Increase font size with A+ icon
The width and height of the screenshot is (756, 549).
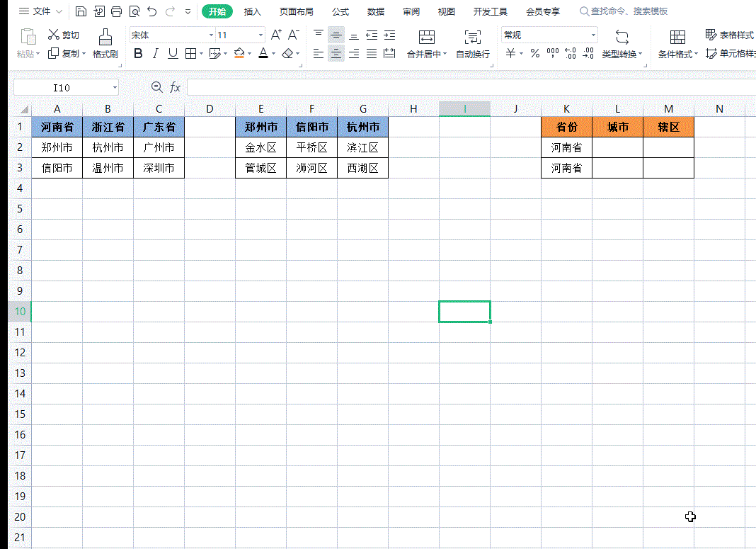coord(276,35)
